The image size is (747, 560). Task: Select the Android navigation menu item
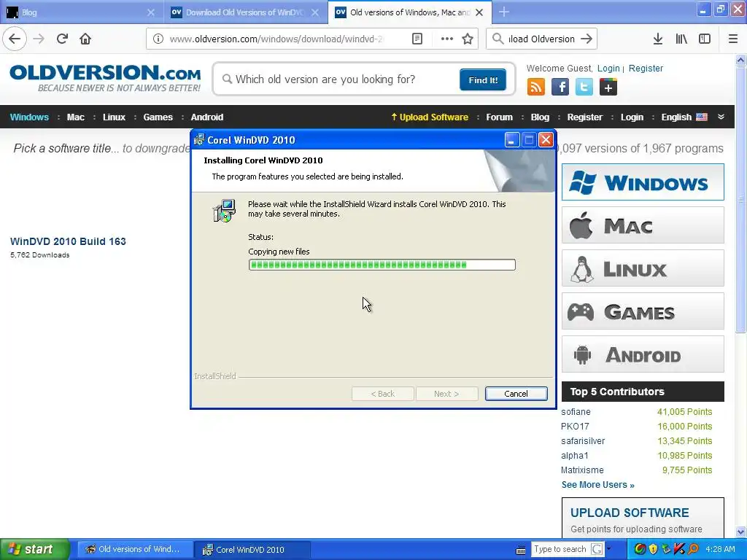click(206, 117)
